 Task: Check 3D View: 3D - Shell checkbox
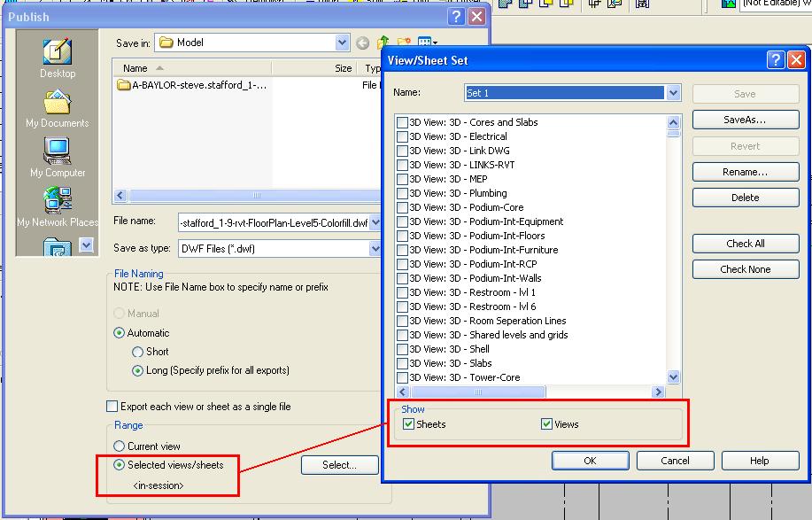click(402, 350)
